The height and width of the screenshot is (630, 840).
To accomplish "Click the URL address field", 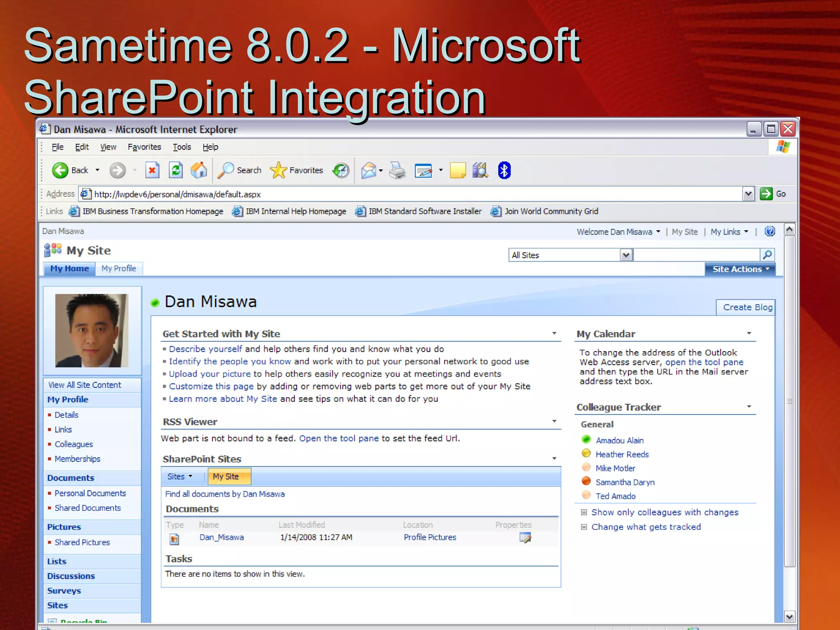I will 411,194.
